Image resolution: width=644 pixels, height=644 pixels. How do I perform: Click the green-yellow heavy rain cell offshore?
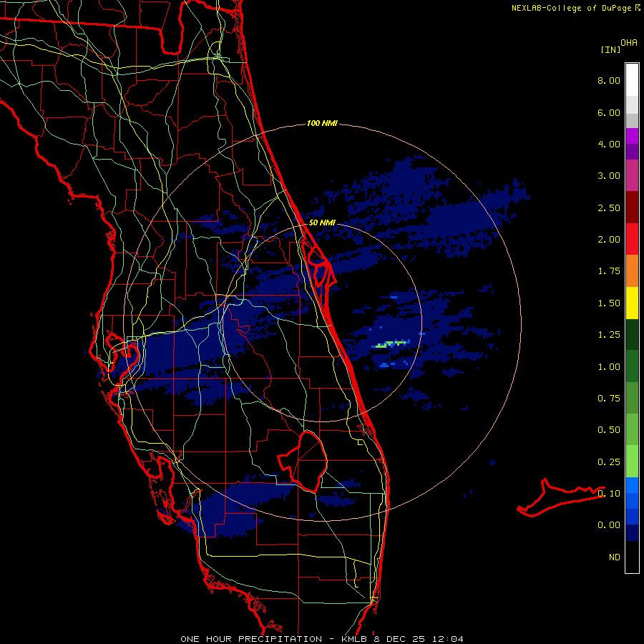click(x=392, y=343)
